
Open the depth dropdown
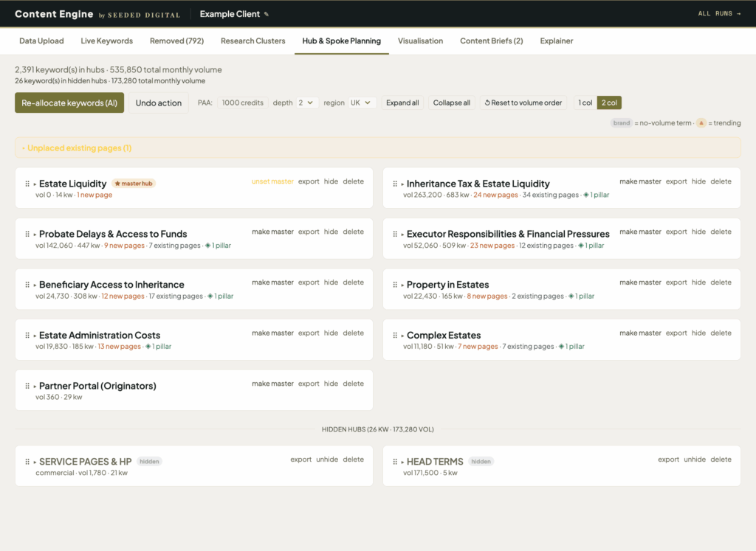click(306, 103)
